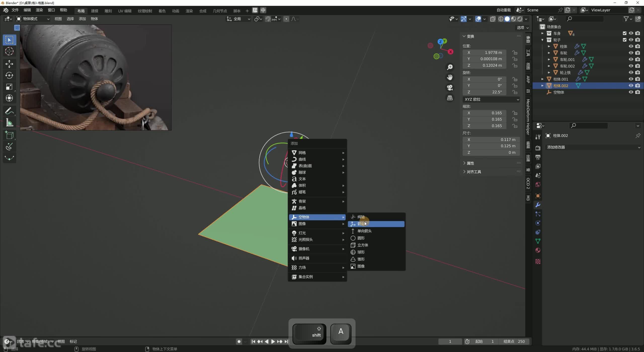Open the Texture properties tab (checker)
Image resolution: width=644 pixels, height=352 pixels.
pos(538,261)
